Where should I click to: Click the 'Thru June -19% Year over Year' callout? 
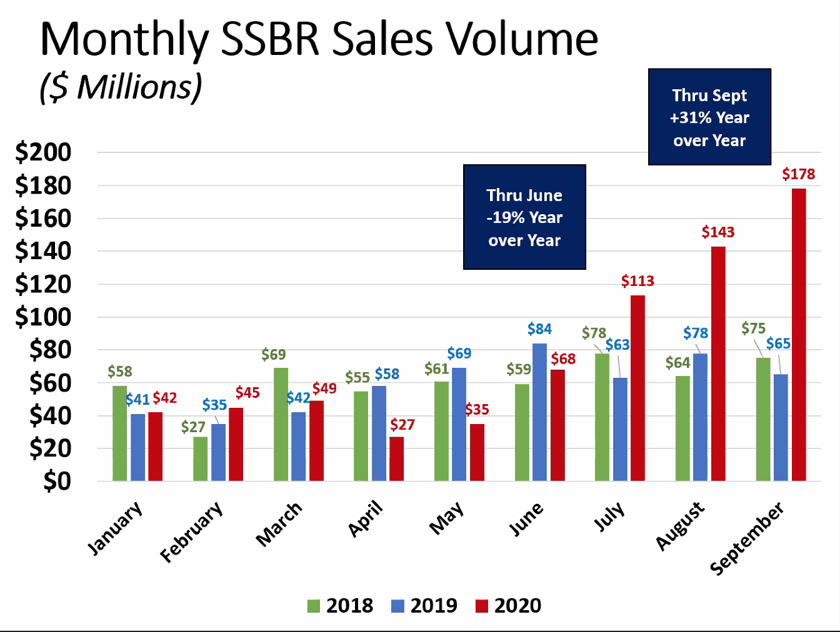(524, 217)
